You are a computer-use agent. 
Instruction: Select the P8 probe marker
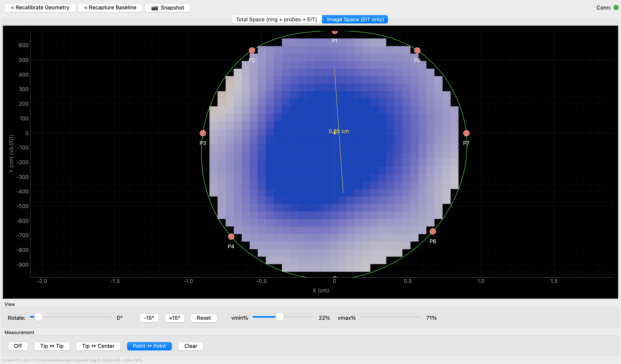[417, 50]
